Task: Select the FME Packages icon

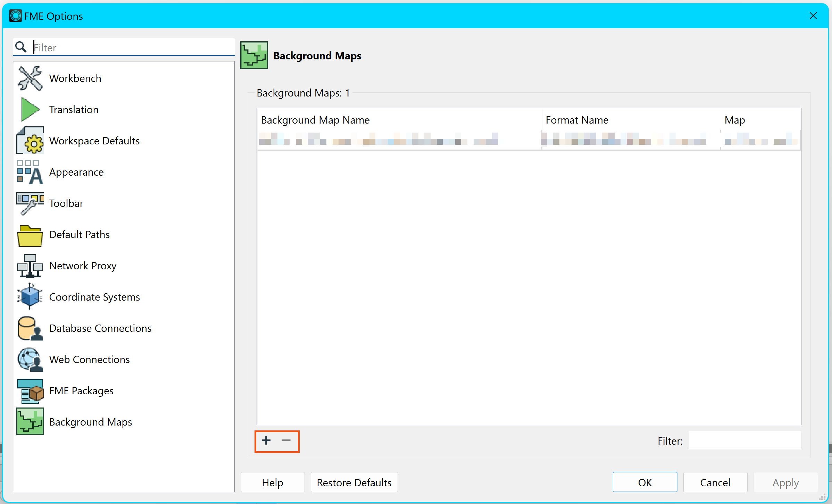Action: (x=30, y=391)
